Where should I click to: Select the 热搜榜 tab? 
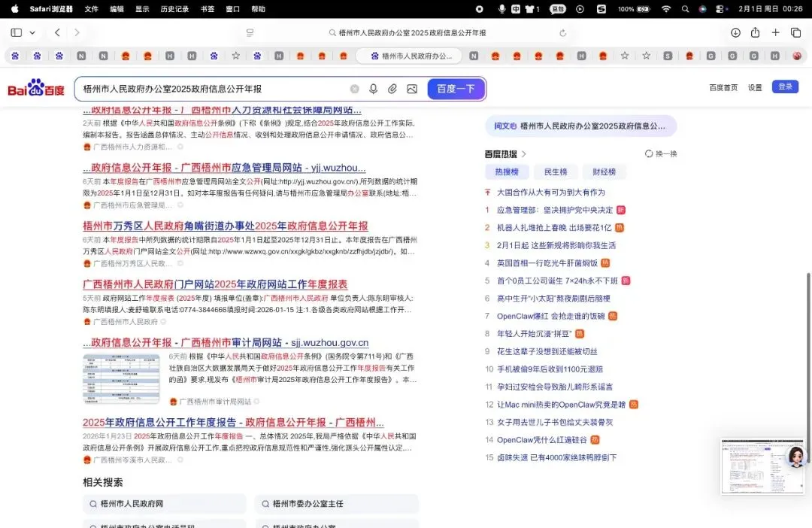point(507,172)
